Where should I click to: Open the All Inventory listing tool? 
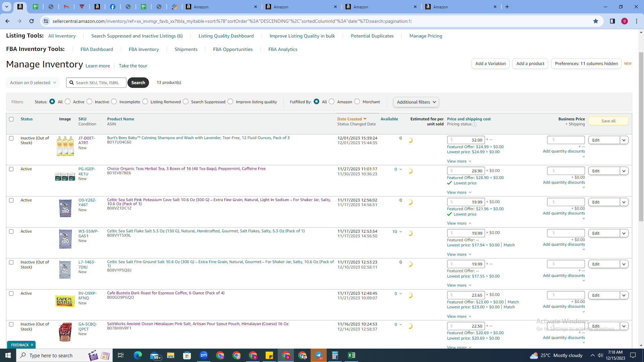click(62, 36)
